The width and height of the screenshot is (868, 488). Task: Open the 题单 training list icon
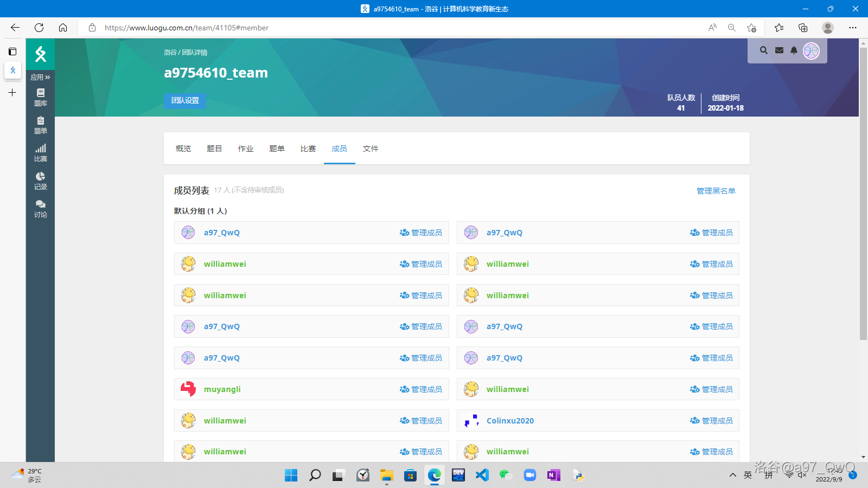click(41, 125)
